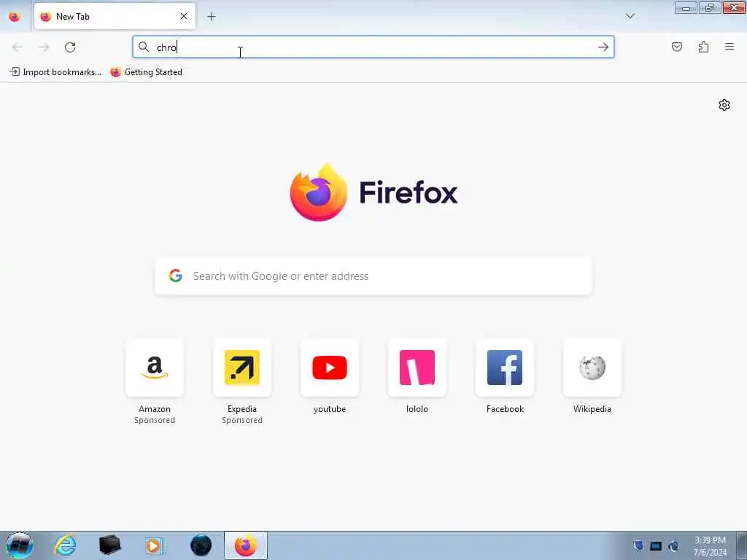
Task: Click the Firefox taskbar button
Action: click(245, 545)
